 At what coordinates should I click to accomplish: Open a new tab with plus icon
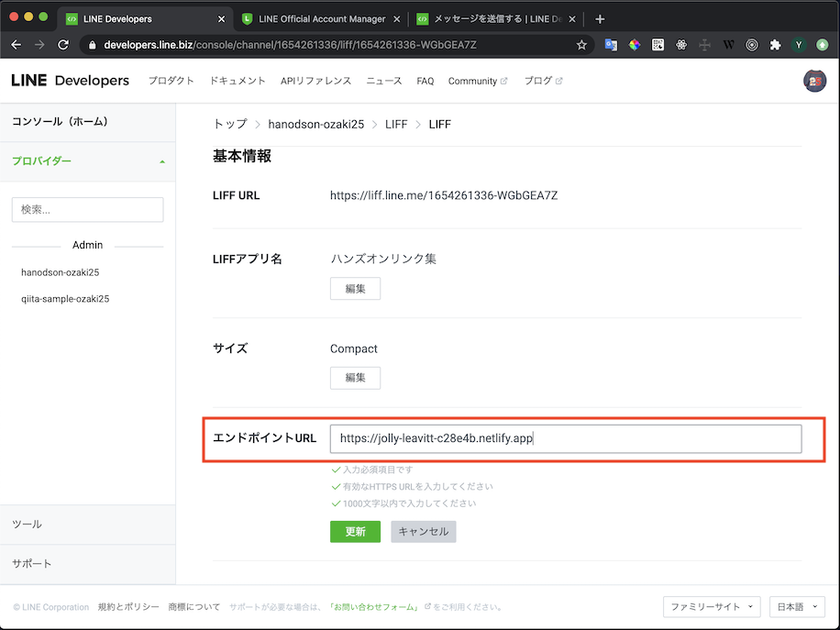tap(600, 19)
